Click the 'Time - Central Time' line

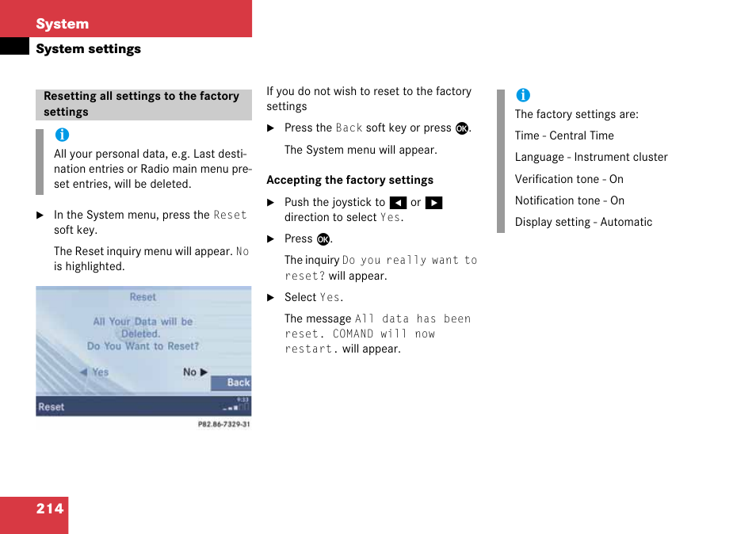(564, 136)
